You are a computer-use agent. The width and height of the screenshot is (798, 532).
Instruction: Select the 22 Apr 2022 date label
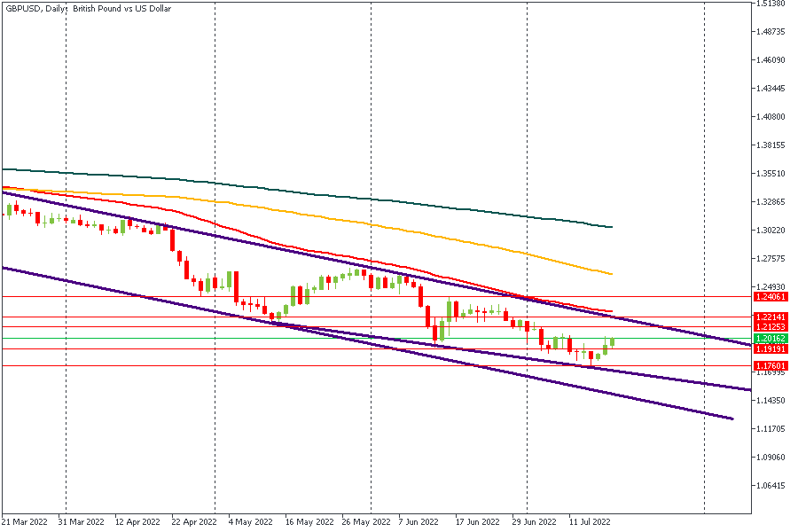coord(194,522)
